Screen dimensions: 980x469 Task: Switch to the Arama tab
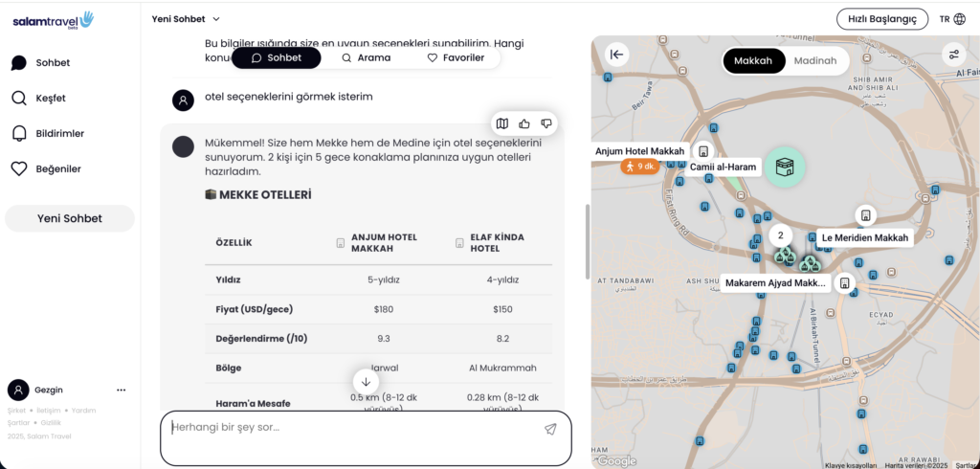point(367,57)
